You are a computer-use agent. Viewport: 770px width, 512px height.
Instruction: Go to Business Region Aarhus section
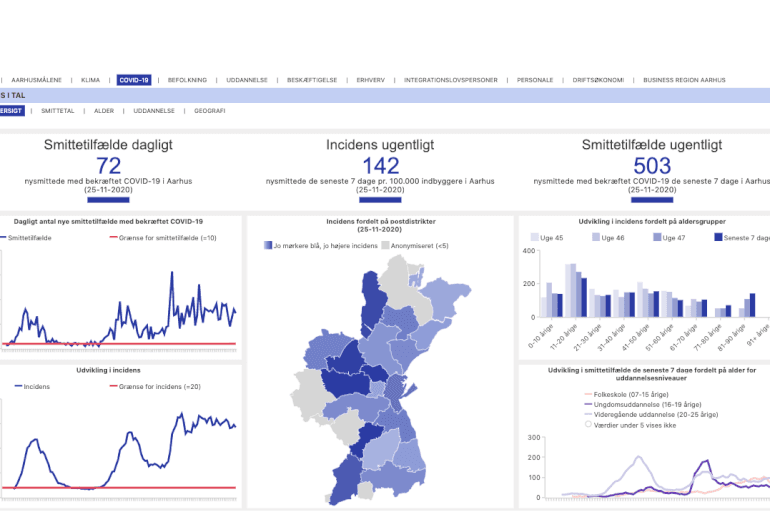683,80
